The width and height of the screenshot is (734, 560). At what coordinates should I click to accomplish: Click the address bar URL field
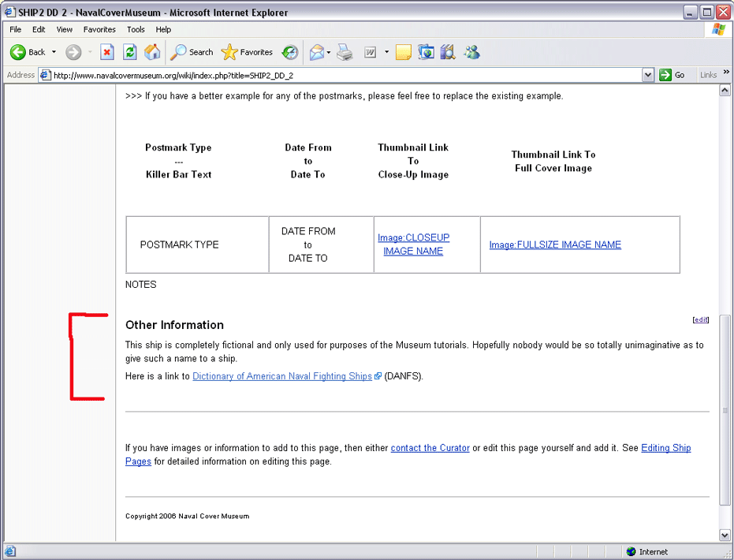click(339, 75)
